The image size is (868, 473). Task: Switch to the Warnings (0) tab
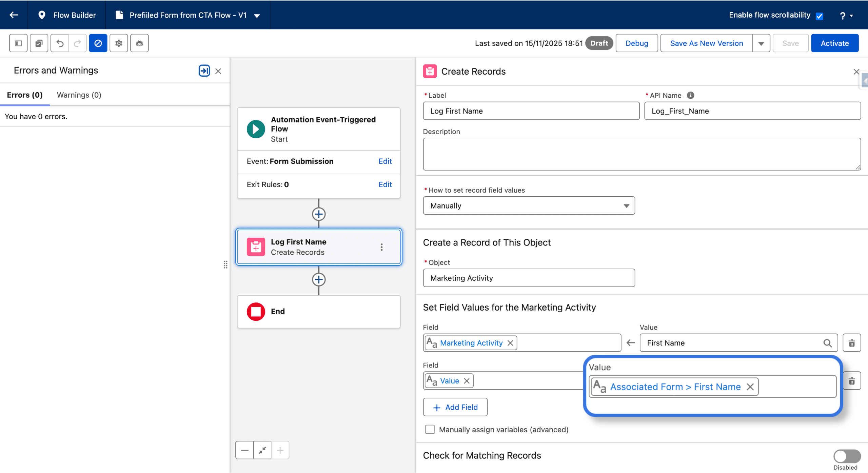(79, 95)
